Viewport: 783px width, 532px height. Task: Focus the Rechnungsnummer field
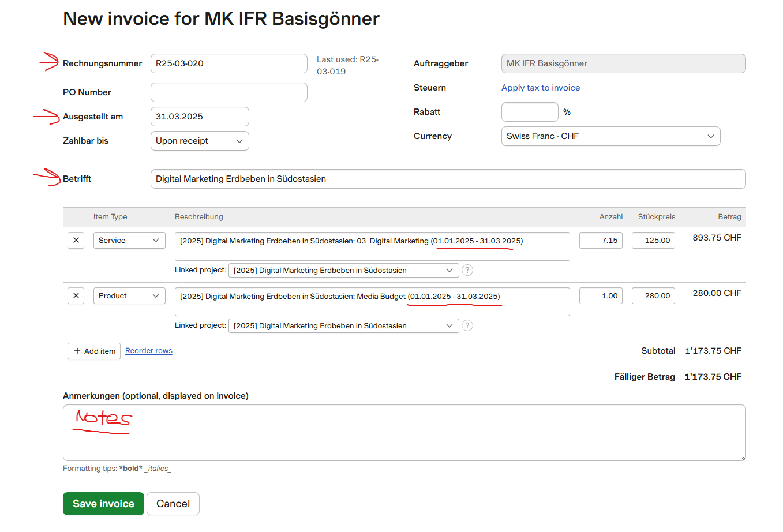click(229, 63)
